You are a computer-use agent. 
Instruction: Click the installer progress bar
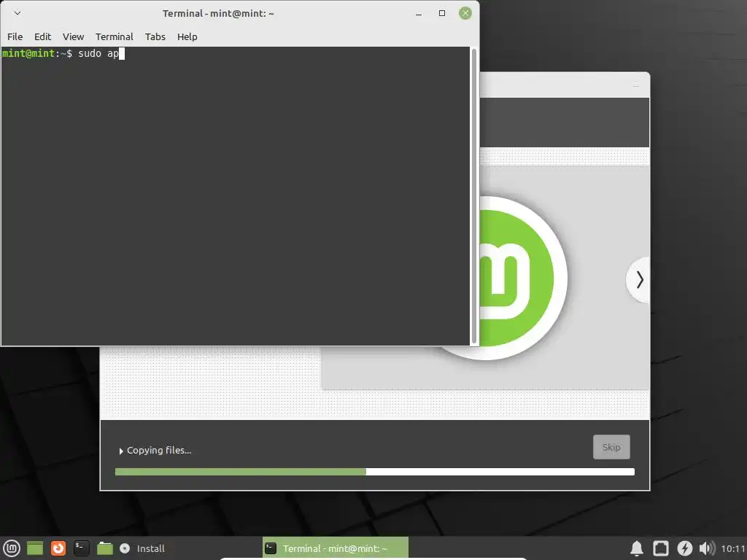click(374, 472)
